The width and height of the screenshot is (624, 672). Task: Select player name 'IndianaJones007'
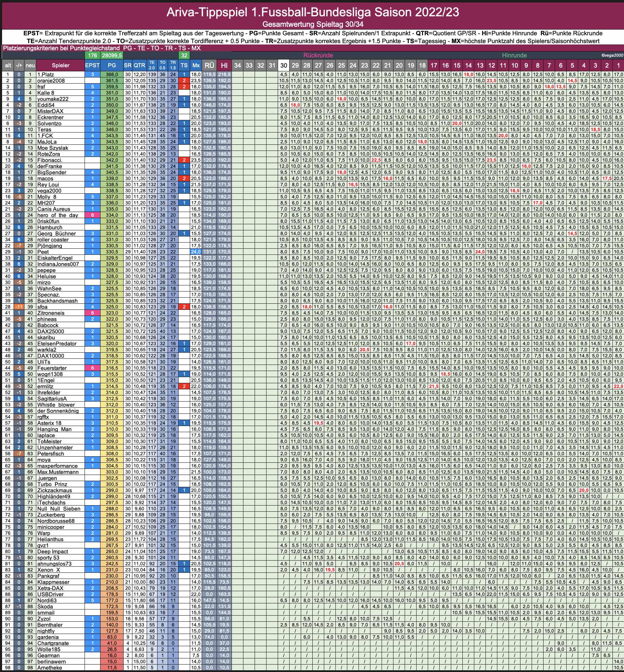[x=58, y=264]
